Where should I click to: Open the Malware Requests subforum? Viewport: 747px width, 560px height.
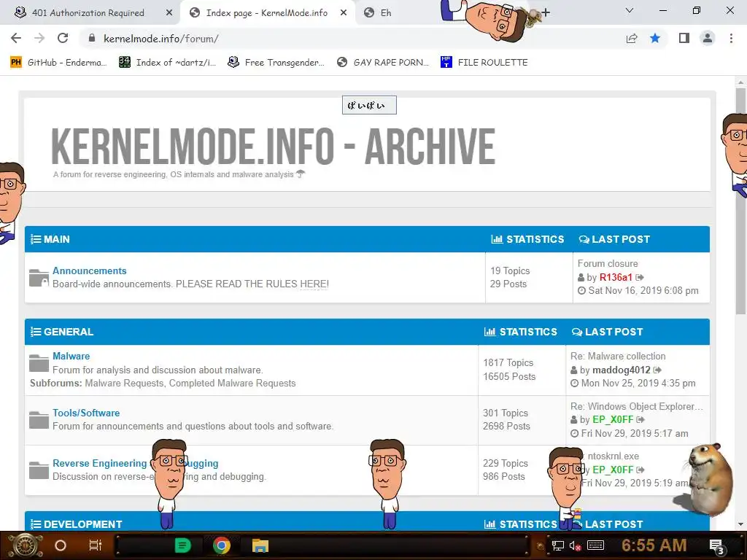point(124,383)
